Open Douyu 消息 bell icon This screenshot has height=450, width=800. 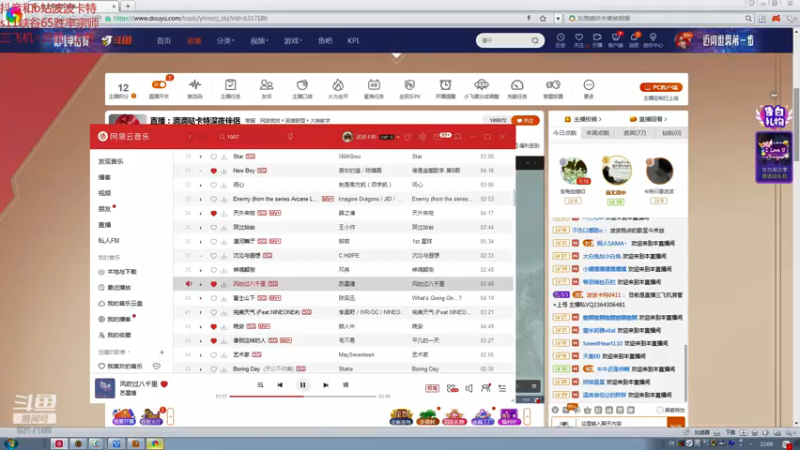(634, 37)
